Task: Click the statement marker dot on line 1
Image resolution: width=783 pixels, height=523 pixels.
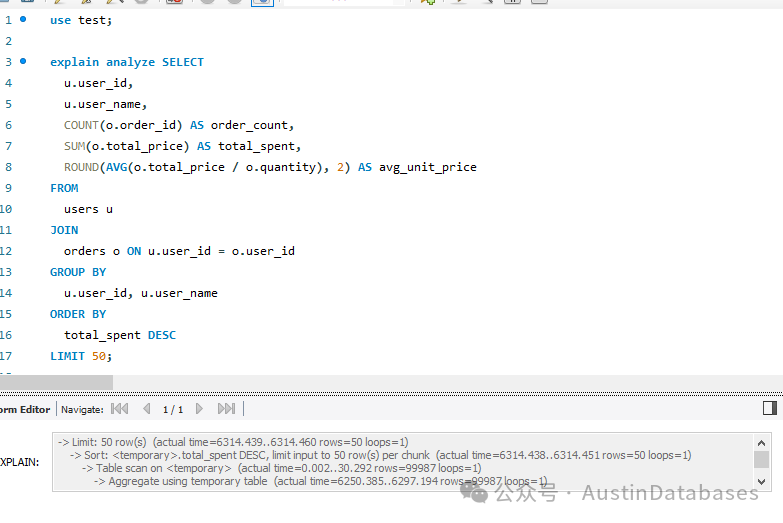Action: pos(23,19)
